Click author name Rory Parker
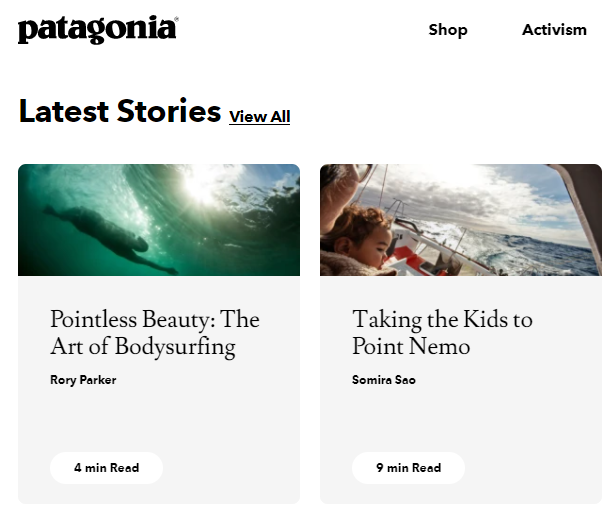Viewport: 610px width, 509px height. pyautogui.click(x=83, y=380)
